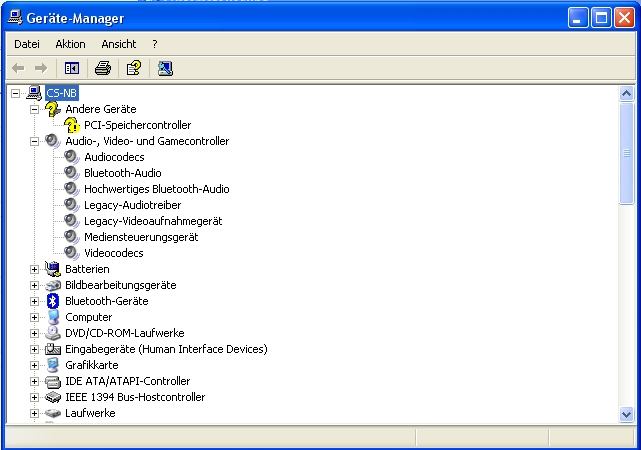Click the Laufwerke drive icon
The width and height of the screenshot is (641, 450).
pos(53,413)
